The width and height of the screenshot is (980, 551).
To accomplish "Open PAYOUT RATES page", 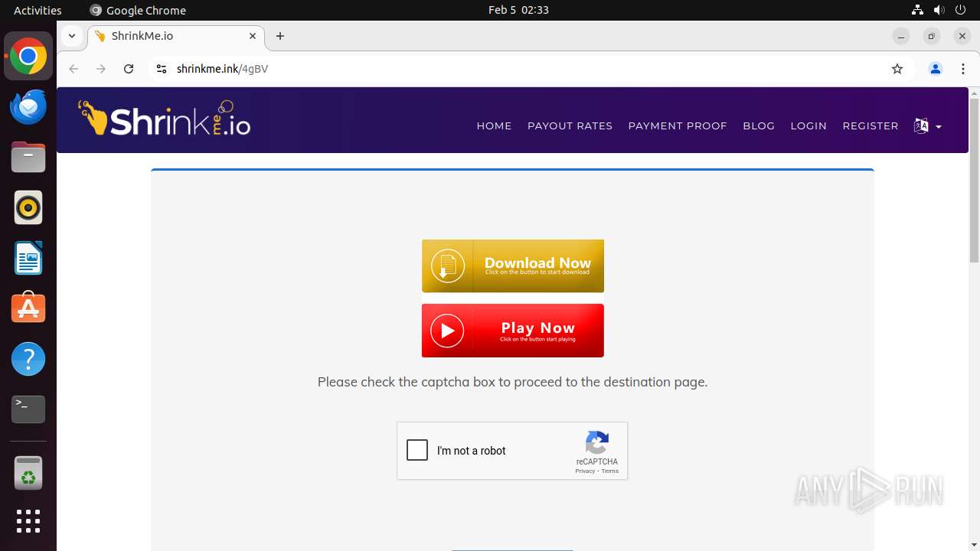I will click(x=570, y=126).
